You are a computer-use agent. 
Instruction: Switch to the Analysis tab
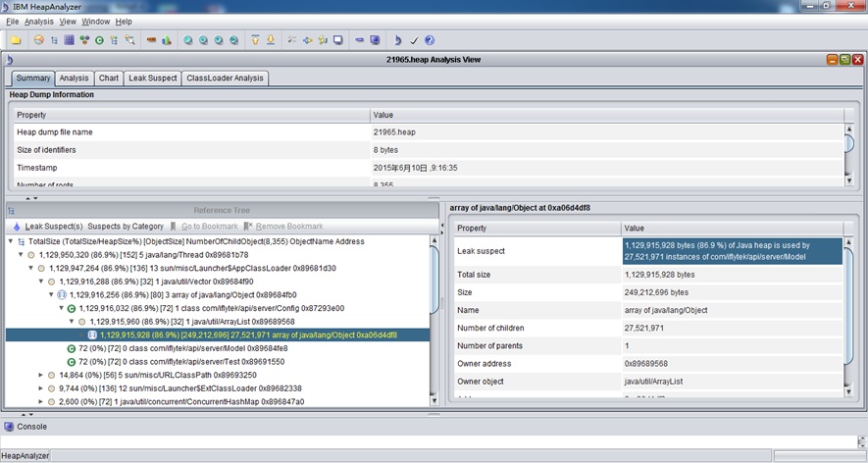point(75,78)
